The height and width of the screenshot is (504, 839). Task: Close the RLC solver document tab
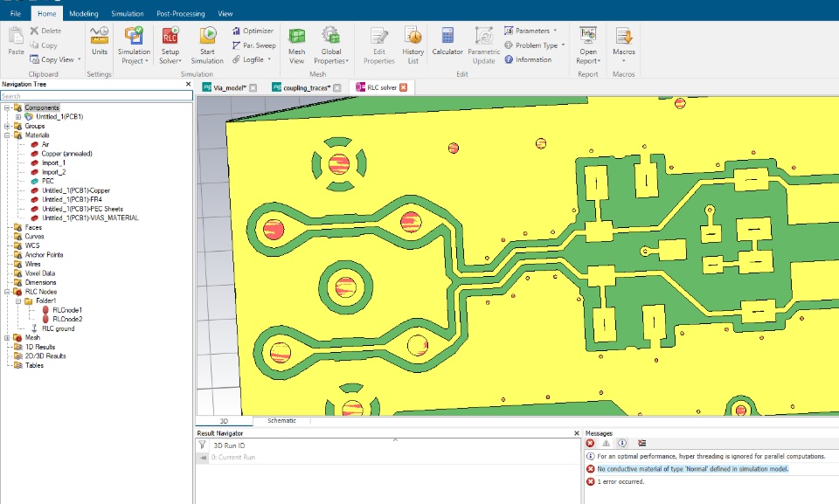pyautogui.click(x=404, y=87)
